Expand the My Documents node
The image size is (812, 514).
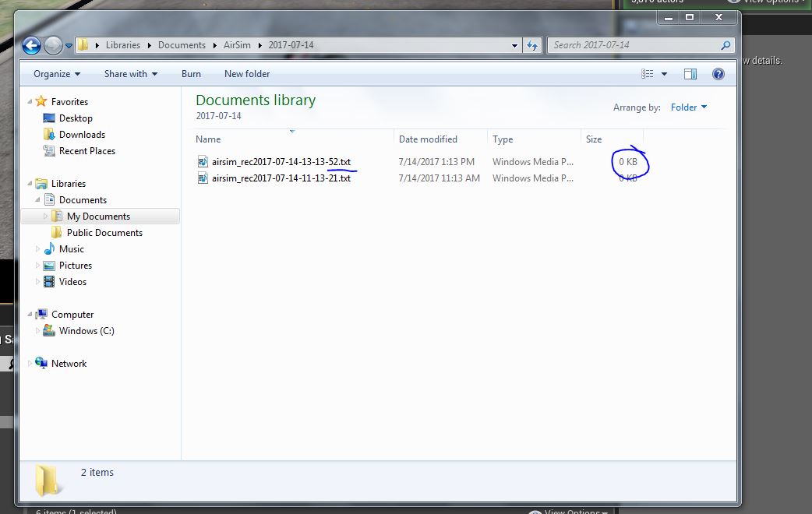tap(45, 216)
